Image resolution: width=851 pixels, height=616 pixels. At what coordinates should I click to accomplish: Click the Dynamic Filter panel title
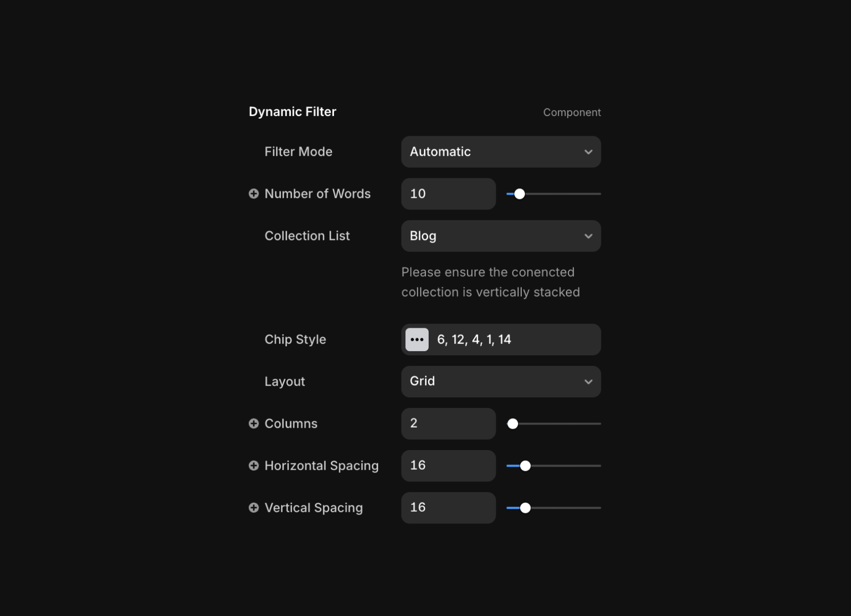click(x=293, y=112)
